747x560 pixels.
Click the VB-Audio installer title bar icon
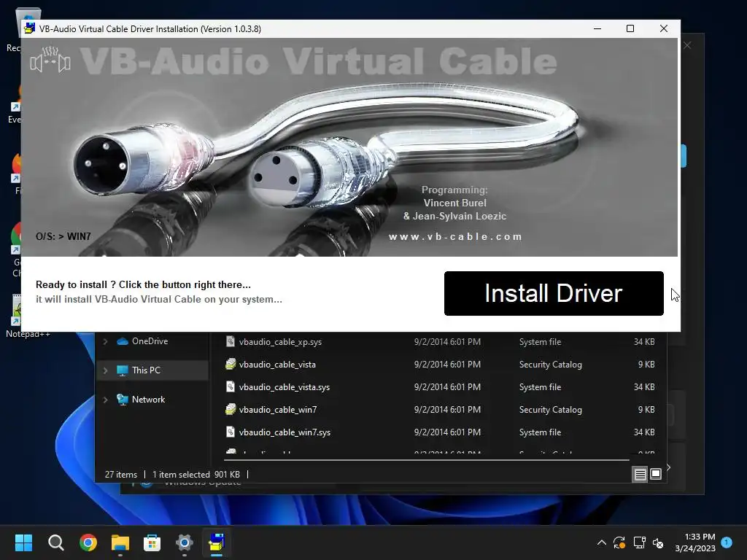click(29, 28)
